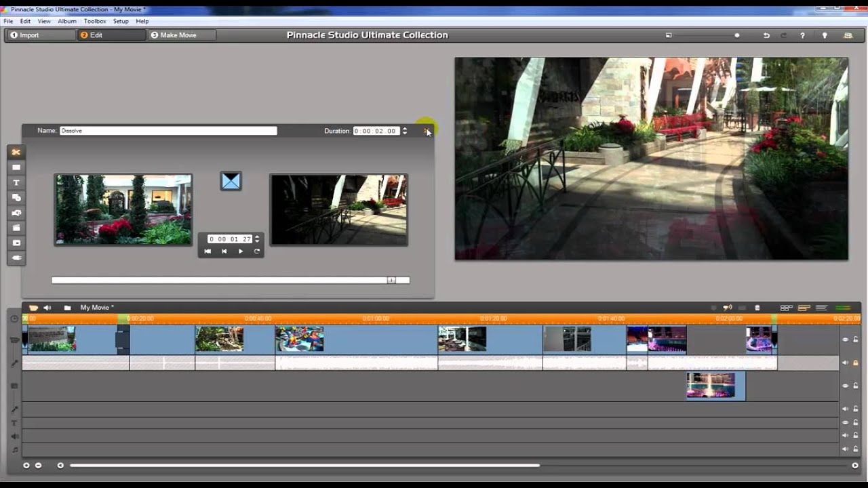This screenshot has height=488, width=868.
Task: Open the Album menu
Action: (67, 21)
